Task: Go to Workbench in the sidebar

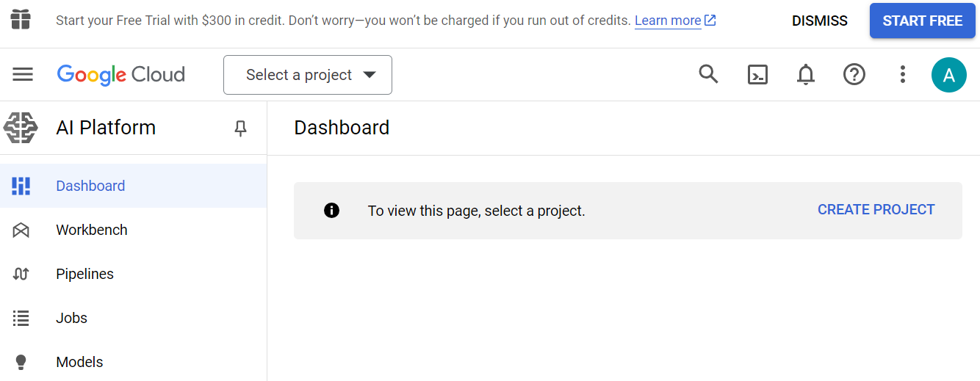Action: coord(92,230)
